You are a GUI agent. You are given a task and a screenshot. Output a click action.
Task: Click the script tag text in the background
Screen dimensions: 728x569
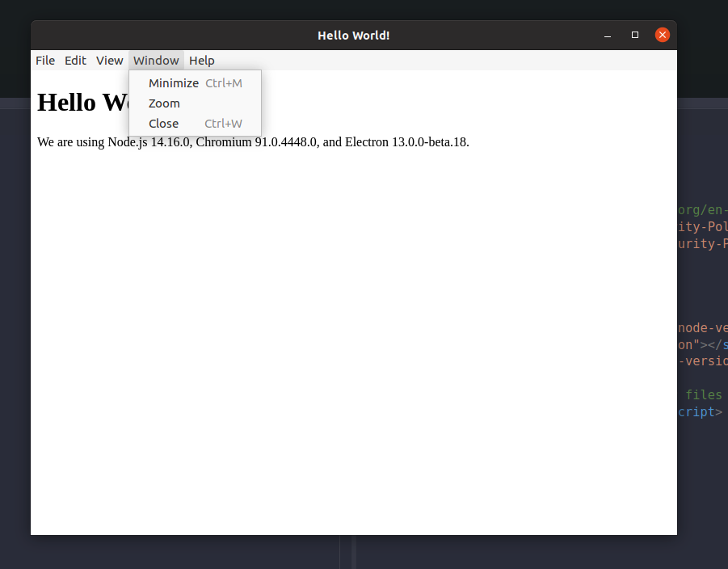pyautogui.click(x=700, y=411)
